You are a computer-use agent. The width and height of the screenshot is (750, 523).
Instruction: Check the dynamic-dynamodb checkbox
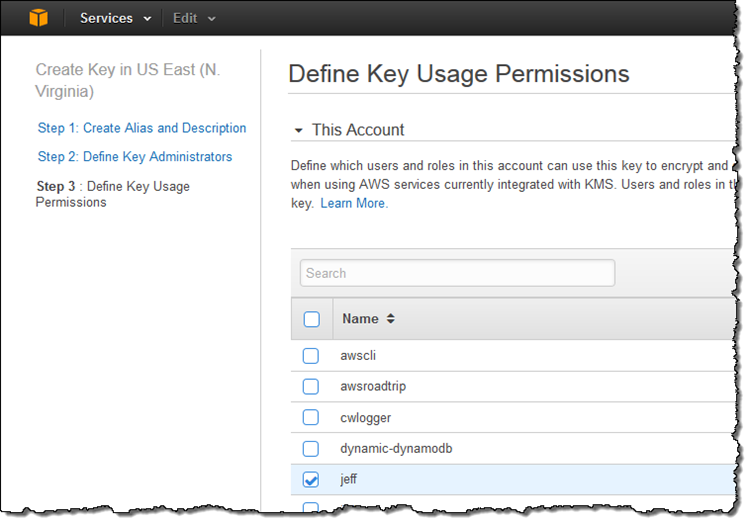pos(311,448)
